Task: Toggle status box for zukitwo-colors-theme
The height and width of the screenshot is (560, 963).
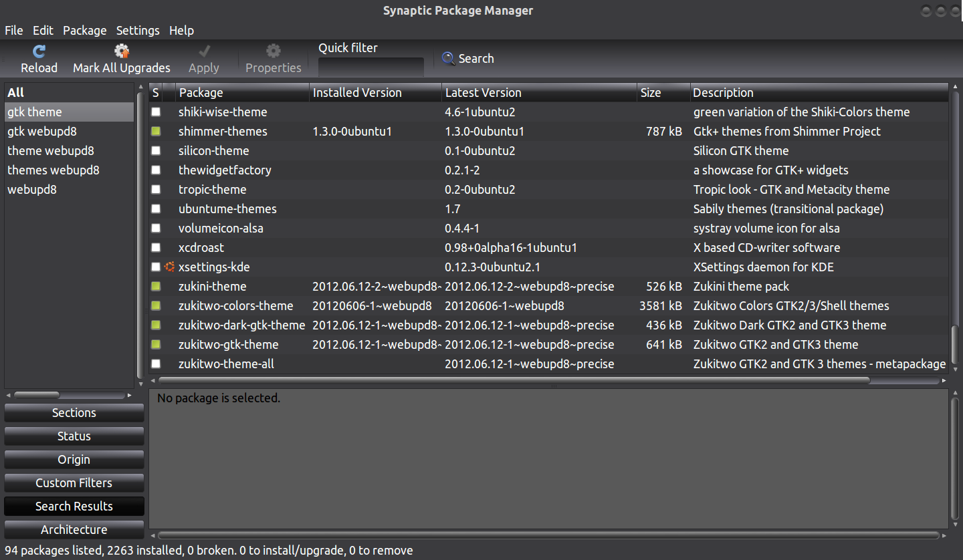Action: pyautogui.click(x=156, y=305)
